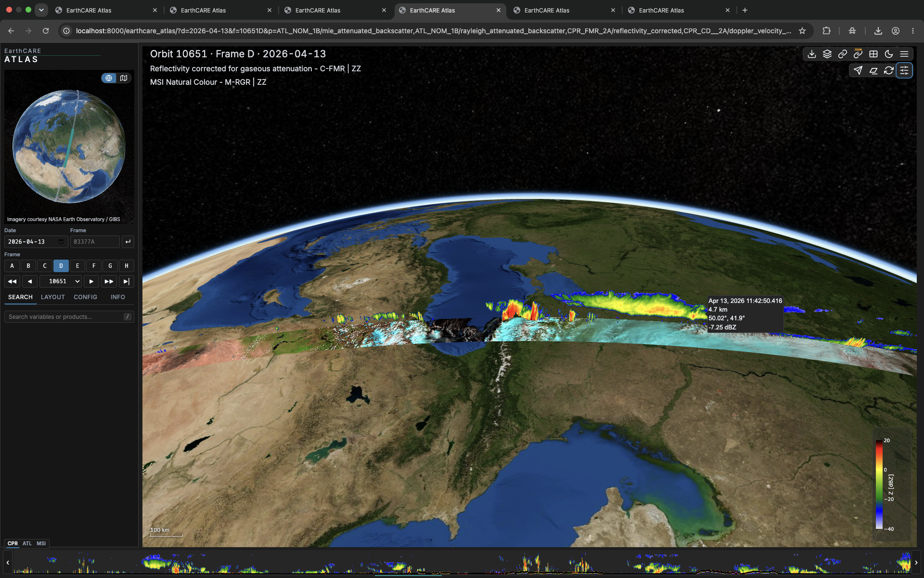Screen dimensions: 924x578
Task: Click Reflectivity corrected C-FMR layer label
Action: click(256, 69)
